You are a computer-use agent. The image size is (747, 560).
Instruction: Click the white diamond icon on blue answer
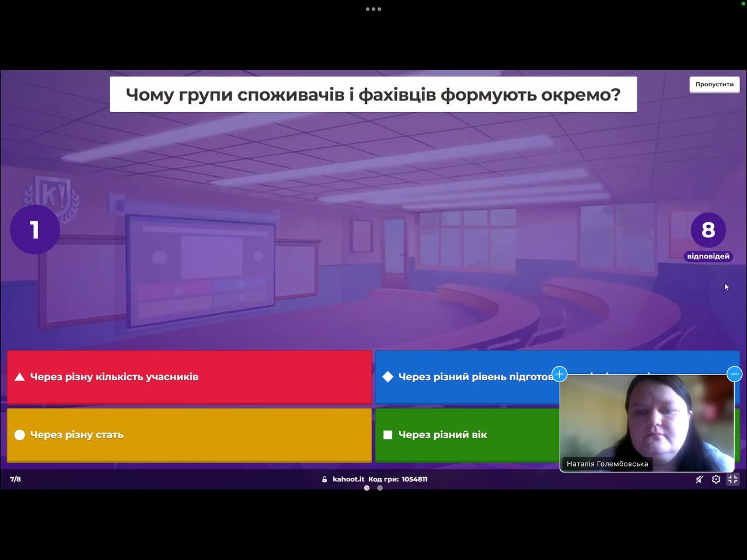tap(388, 377)
